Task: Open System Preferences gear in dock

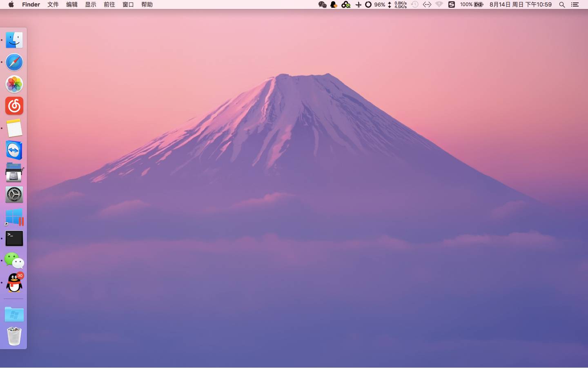Action: [x=14, y=195]
